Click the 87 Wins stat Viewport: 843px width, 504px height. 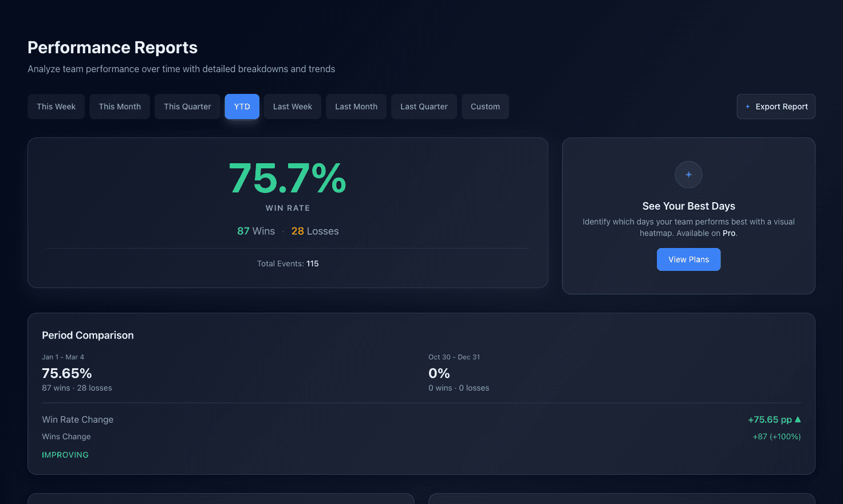click(x=255, y=231)
